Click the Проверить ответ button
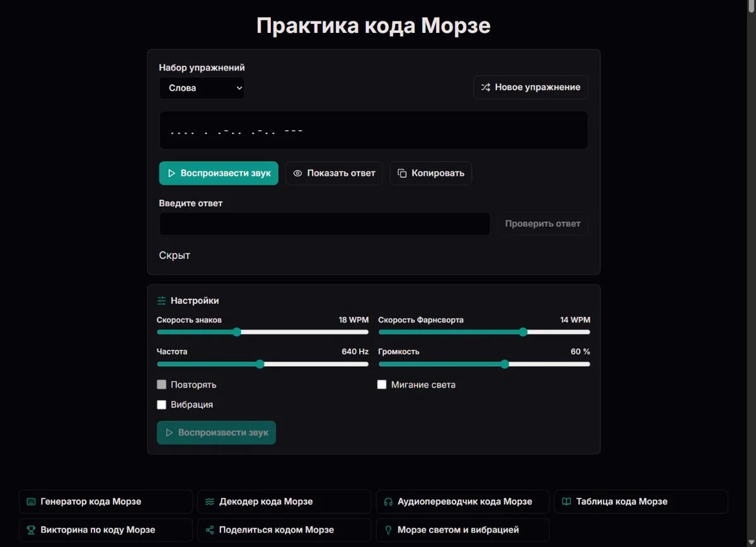The image size is (756, 547). click(x=542, y=224)
